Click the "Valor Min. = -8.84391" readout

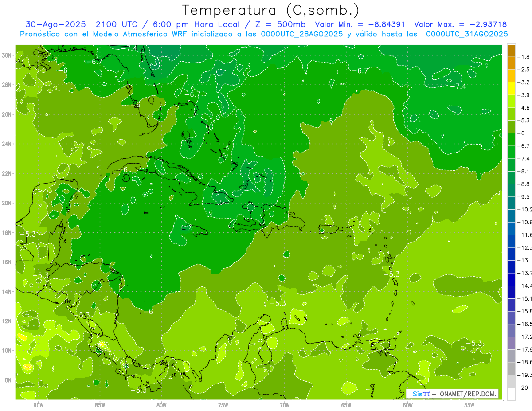[x=360, y=24]
